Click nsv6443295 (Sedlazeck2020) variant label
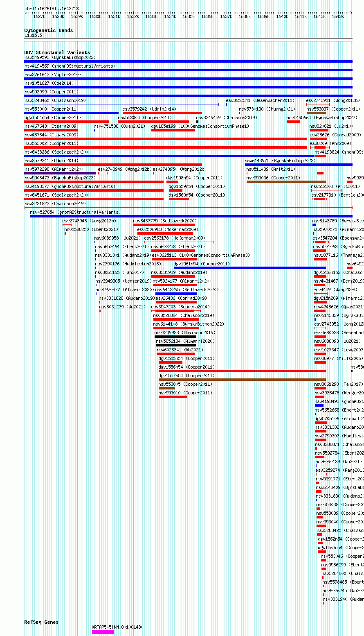Viewport: 364px width, 636px height. click(187, 290)
